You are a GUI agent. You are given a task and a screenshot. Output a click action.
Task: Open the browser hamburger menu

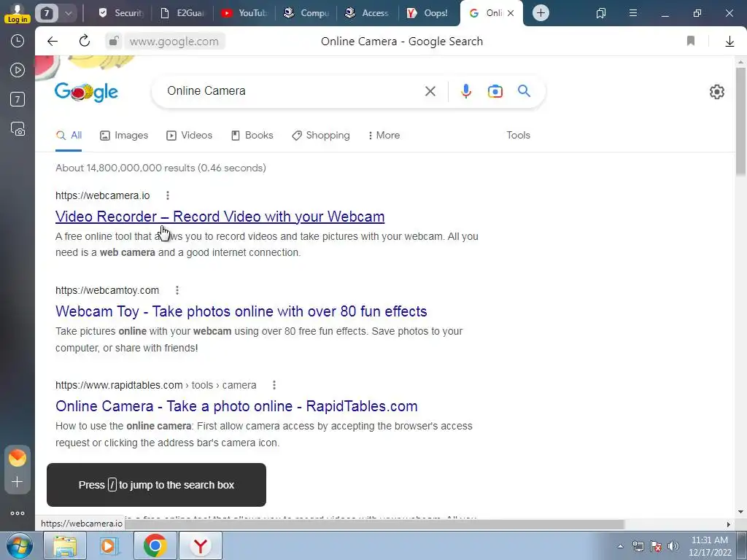click(632, 13)
